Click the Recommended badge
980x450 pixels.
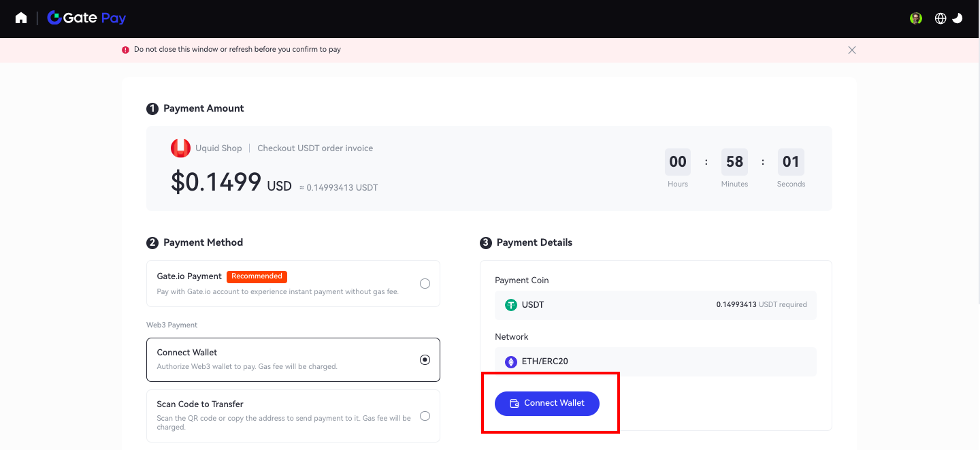[x=257, y=276]
